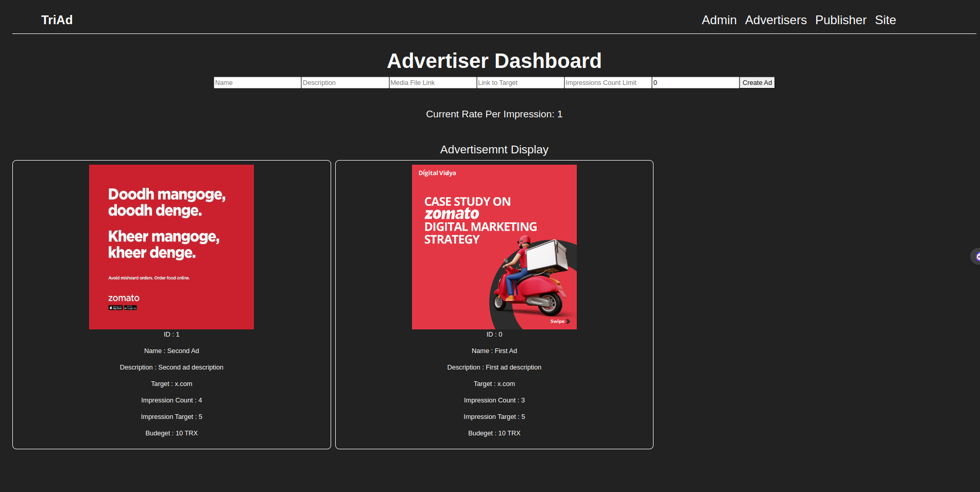Click the floating extension icon at right edge

click(x=976, y=256)
